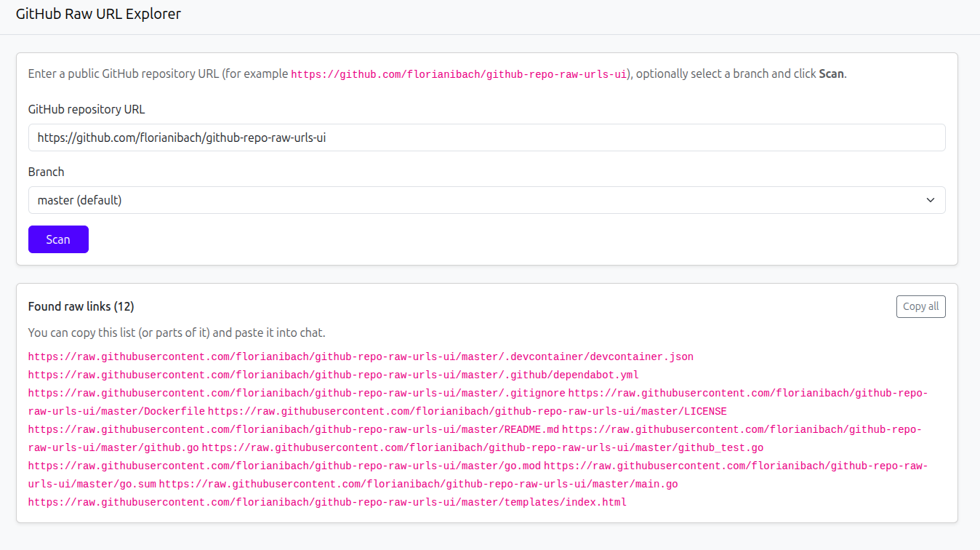Select the devcontainer.json raw link

click(361, 357)
